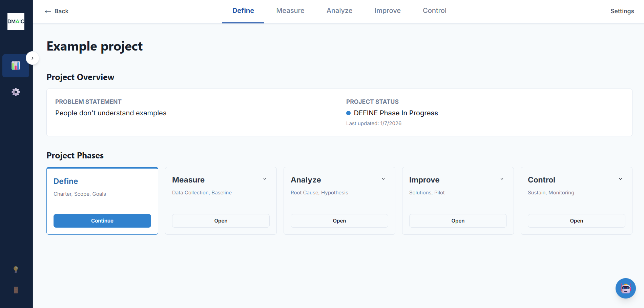Expand the Analyze phase card chevron

click(383, 179)
